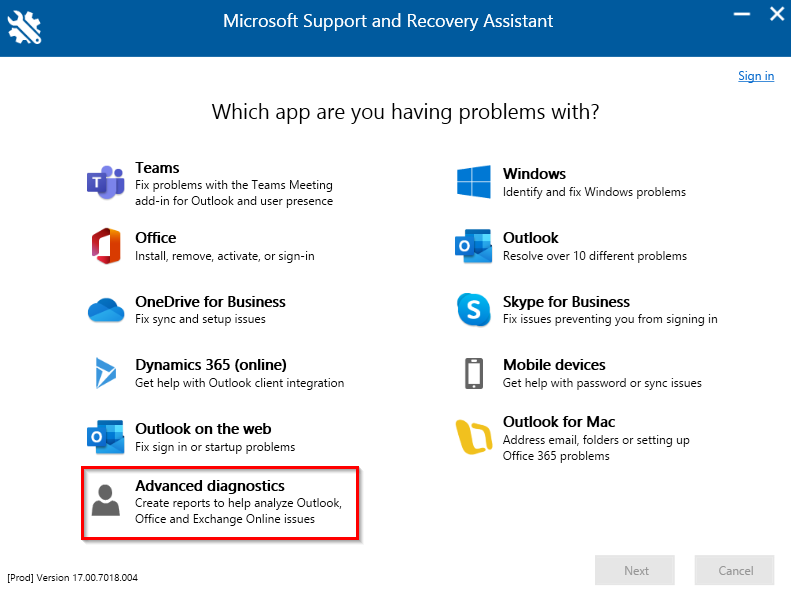Click the version number text at bottom
This screenshot has height=592, width=791.
(73, 578)
